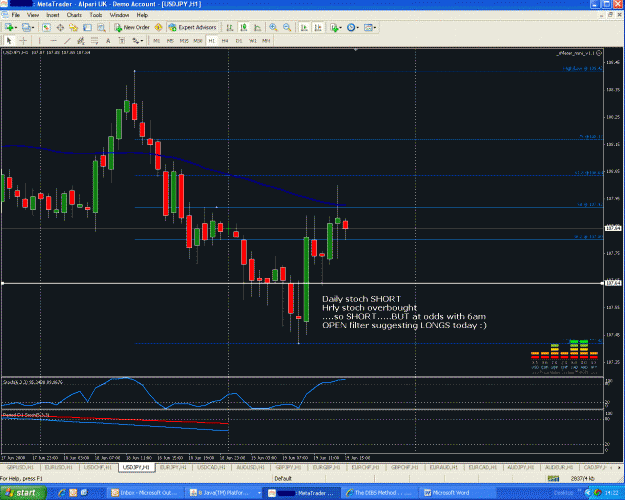Open the MetaEditor yellow diamond icon
625x500 pixels.
[159, 27]
